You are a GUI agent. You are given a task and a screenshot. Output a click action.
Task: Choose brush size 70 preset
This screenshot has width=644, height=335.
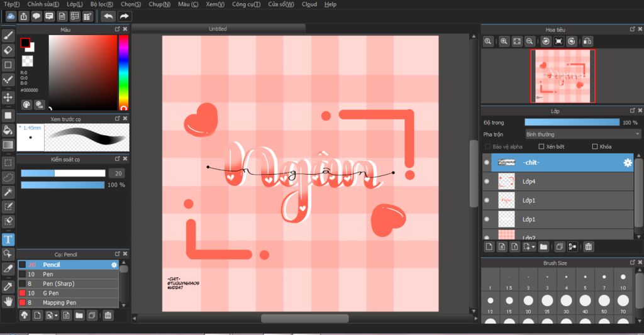[623, 303]
